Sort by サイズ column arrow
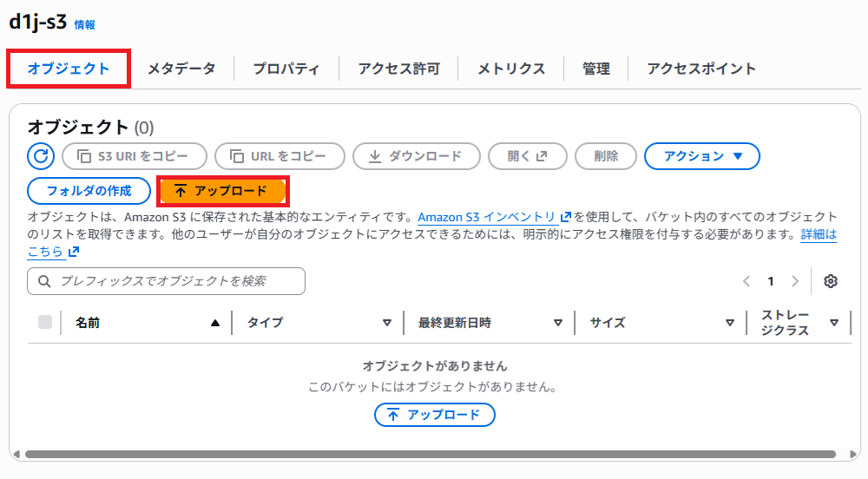The image size is (868, 479). click(x=730, y=323)
